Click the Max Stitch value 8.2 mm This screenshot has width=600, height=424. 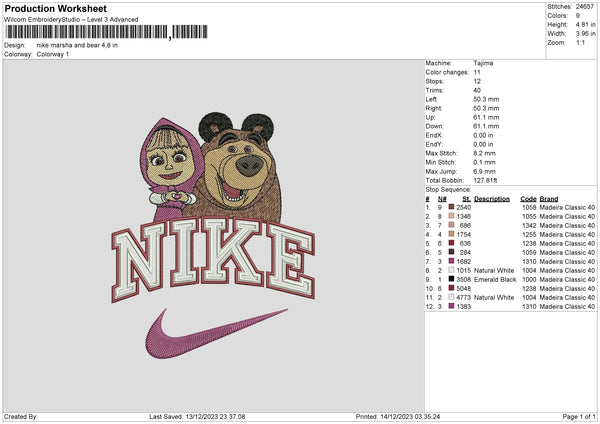click(x=484, y=153)
